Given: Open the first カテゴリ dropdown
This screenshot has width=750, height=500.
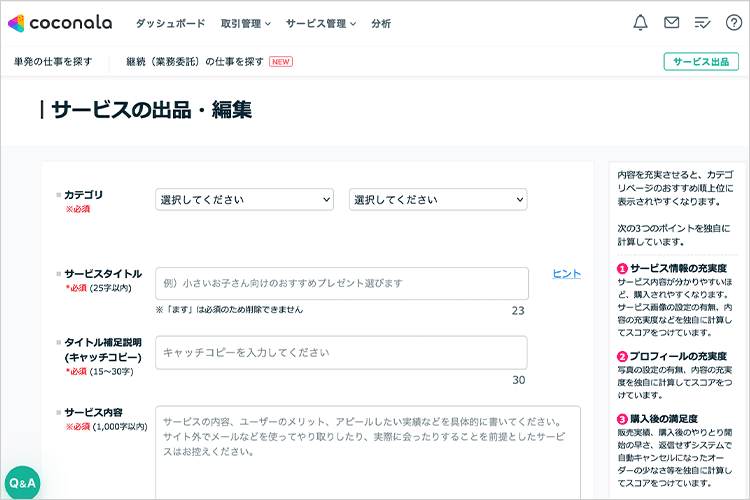Looking at the screenshot, I should pyautogui.click(x=244, y=200).
